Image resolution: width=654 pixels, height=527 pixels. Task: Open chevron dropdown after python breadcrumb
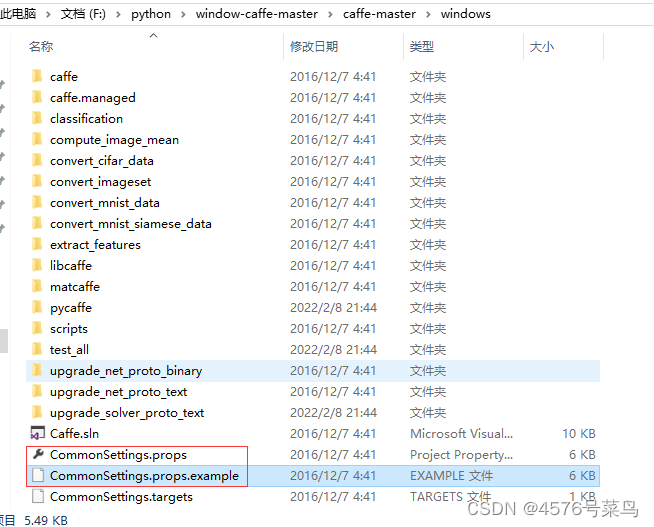[x=183, y=15]
